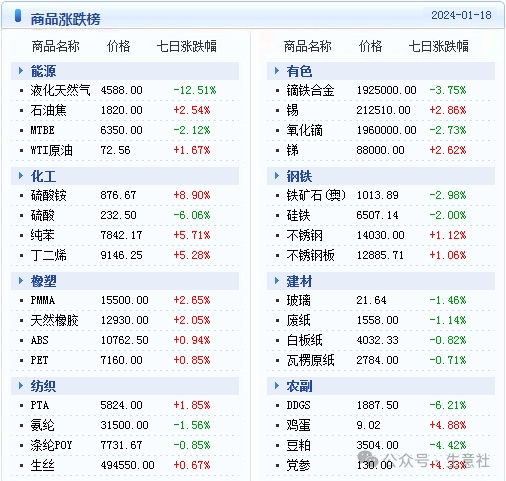Click the 不锈钢 price 14030.00
This screenshot has height=481, width=506.
380,235
